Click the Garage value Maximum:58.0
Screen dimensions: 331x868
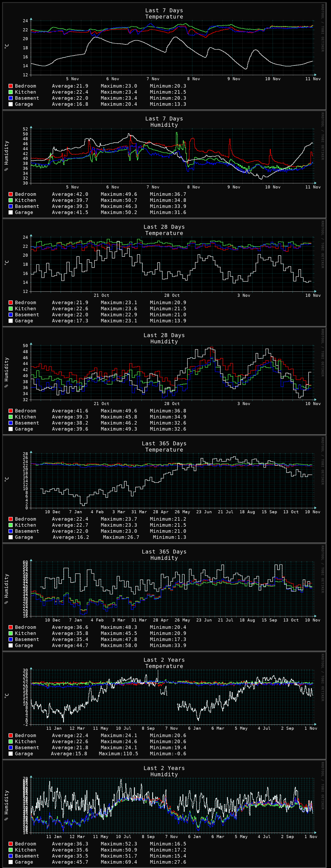click(119, 645)
